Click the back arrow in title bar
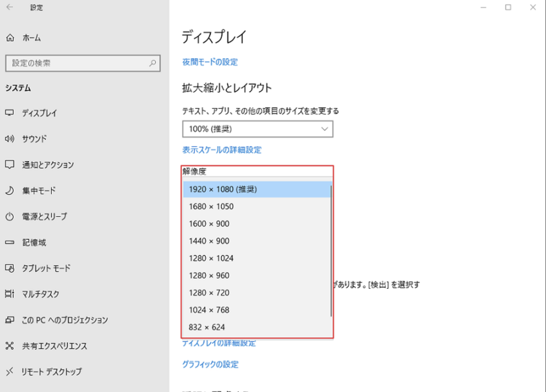 (10, 7)
